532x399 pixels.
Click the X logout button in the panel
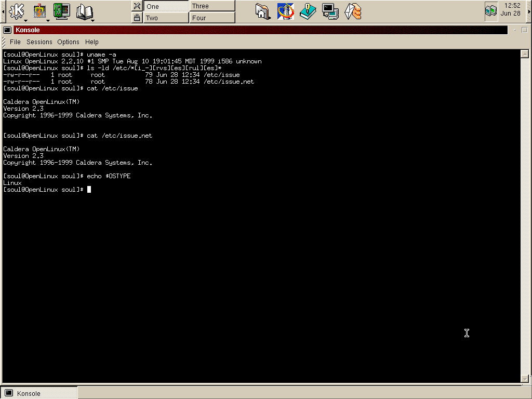(x=137, y=6)
